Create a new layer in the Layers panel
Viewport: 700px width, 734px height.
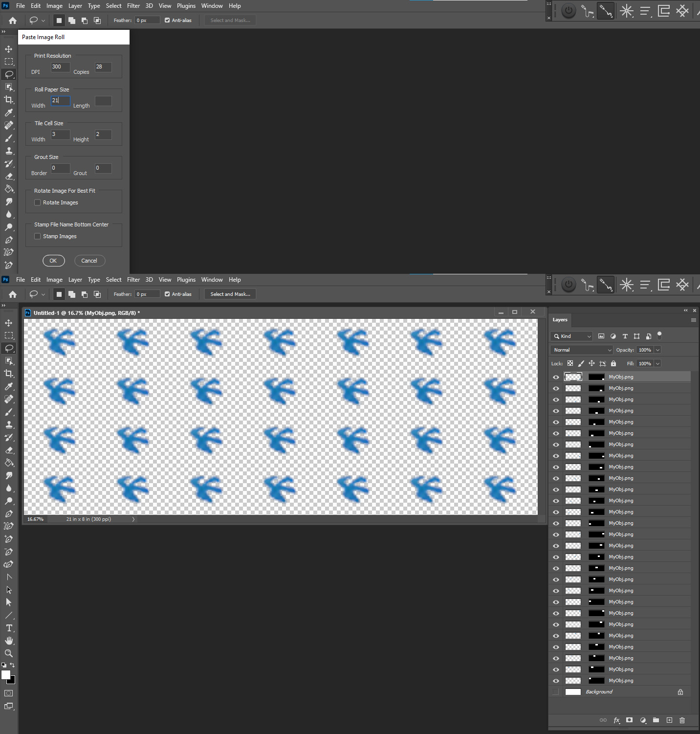(x=669, y=720)
